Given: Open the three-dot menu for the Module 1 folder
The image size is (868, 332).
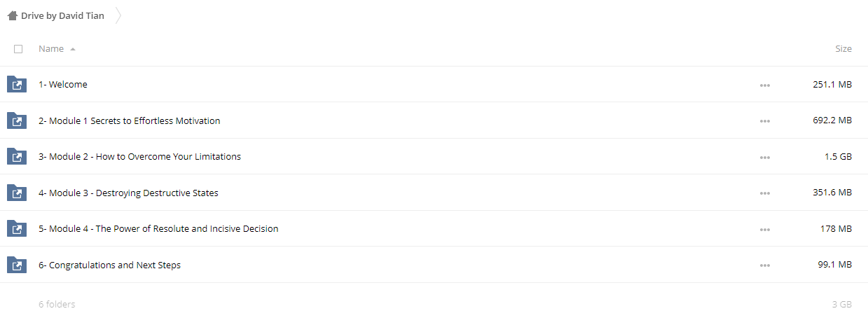Looking at the screenshot, I should point(764,121).
